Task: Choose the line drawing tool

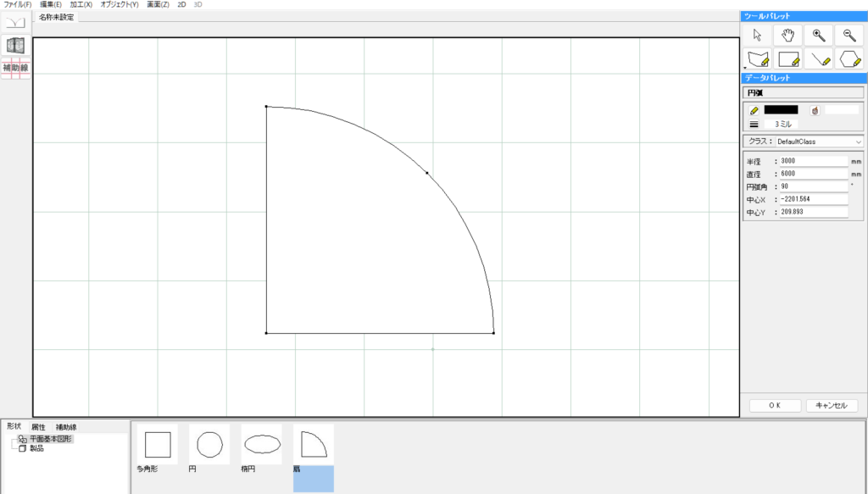Action: (818, 59)
